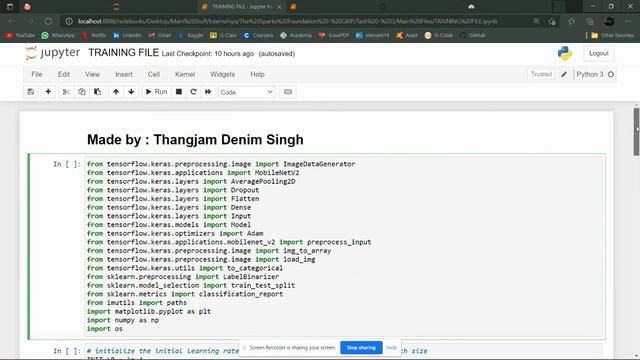Screen dimensions: 640x360
Task: Click the kernel idle circle indicator
Action: click(611, 74)
